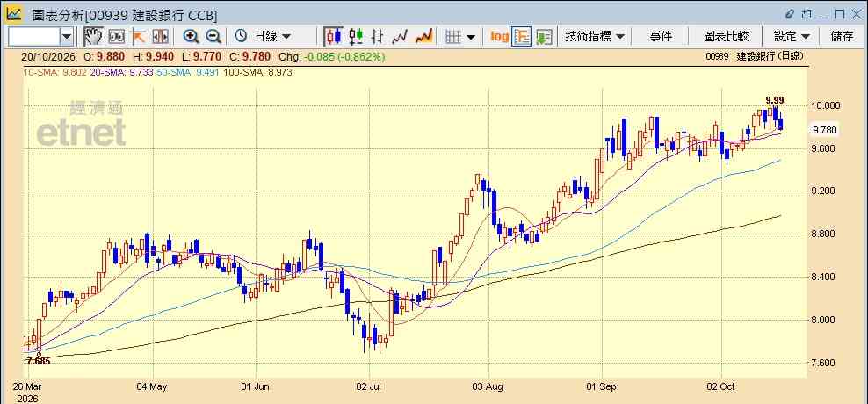
Task: Click the 9.99 high price marker
Action: click(x=775, y=99)
